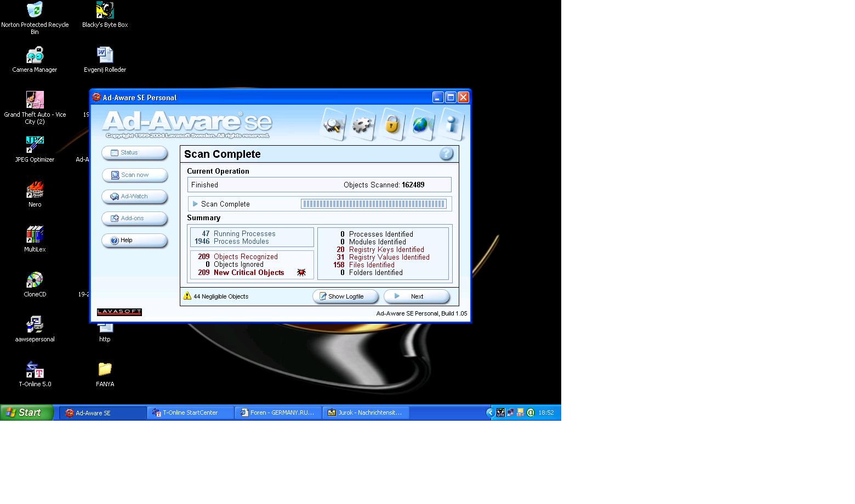Open the Help section in sidebar
This screenshot has height=504, width=855.
[x=134, y=240]
